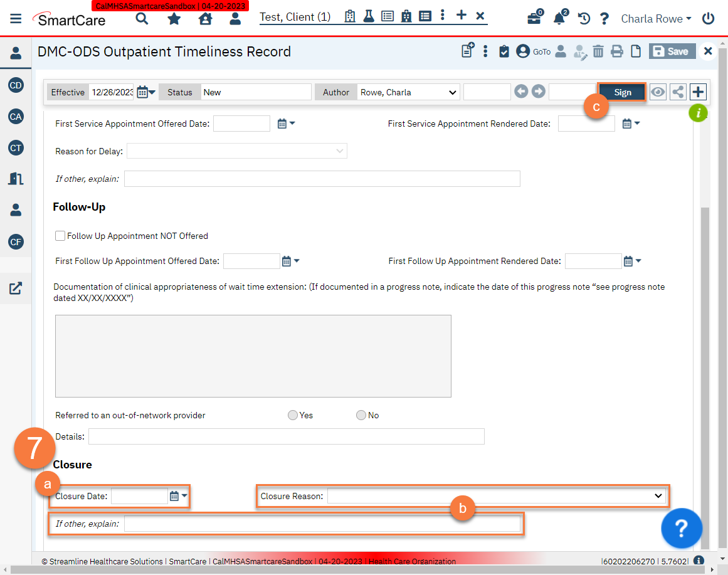728x575 pixels.
Task: Click the trash icon to delete the record
Action: pos(598,51)
